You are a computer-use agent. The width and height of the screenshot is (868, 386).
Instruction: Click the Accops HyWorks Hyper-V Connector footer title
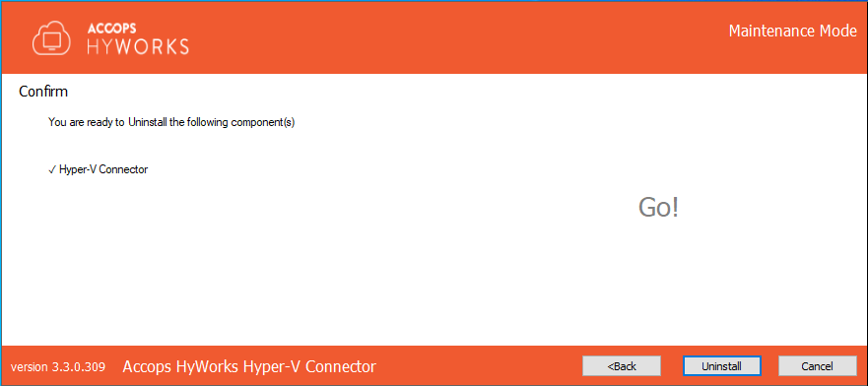tap(249, 366)
